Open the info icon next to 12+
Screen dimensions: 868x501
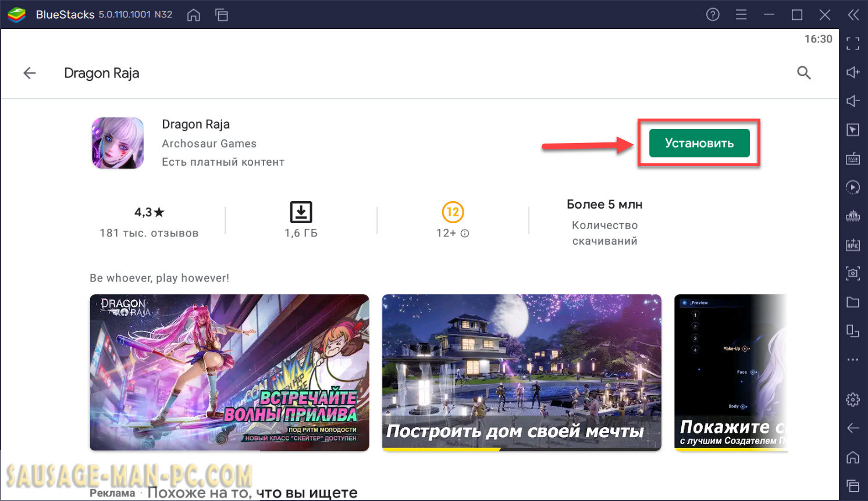(x=465, y=234)
